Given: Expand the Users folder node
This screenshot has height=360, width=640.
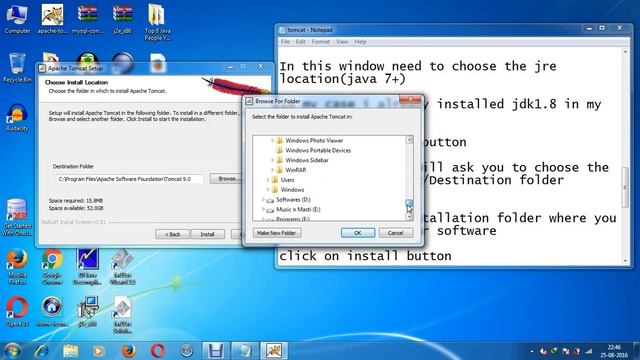Looking at the screenshot, I should tap(268, 180).
